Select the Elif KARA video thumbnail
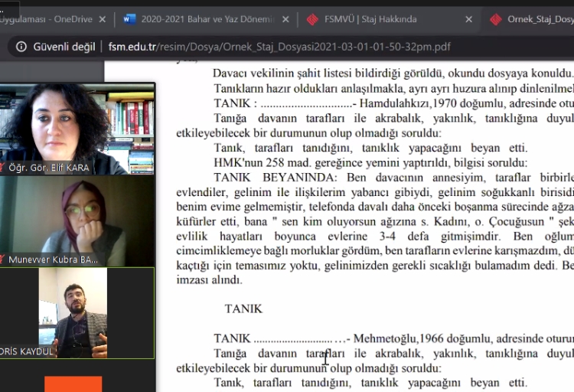Viewport: 574px width, 392px height. [x=77, y=126]
